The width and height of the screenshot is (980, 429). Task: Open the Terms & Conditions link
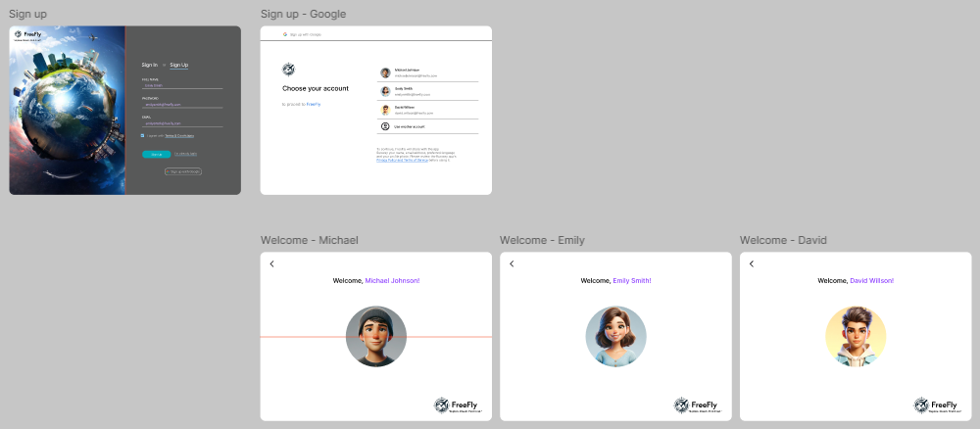click(x=179, y=135)
